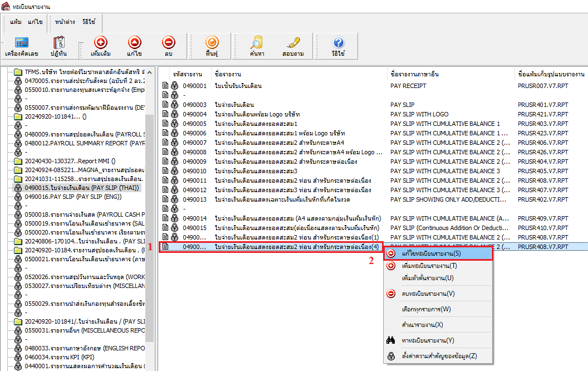The height and width of the screenshot is (371, 588).
Task: Select หาทะเบียนรายงาน(Y) in context menu
Action: pos(428,340)
